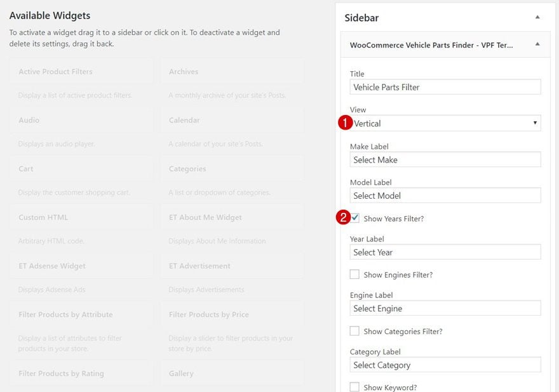The height and width of the screenshot is (392, 559).
Task: Tick the Show Keyword checkbox
Action: click(354, 387)
